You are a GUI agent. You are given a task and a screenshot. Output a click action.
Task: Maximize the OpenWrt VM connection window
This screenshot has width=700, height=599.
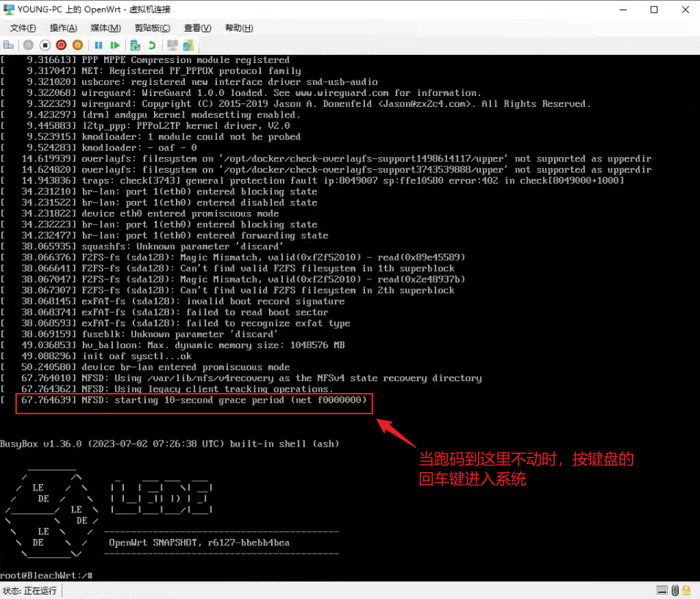click(x=654, y=10)
